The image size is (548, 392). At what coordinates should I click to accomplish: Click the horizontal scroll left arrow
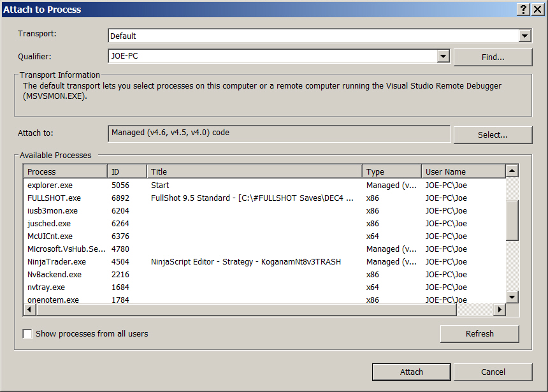coord(30,310)
